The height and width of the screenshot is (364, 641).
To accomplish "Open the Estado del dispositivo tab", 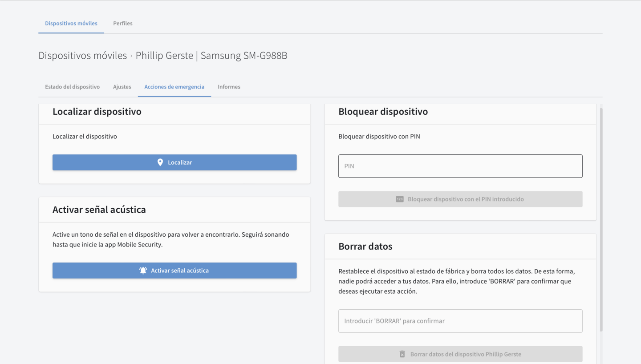I will tap(72, 87).
